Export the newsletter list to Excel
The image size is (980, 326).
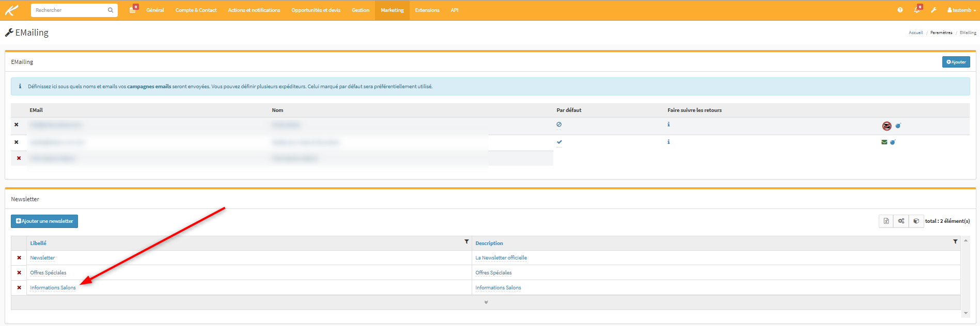(886, 221)
